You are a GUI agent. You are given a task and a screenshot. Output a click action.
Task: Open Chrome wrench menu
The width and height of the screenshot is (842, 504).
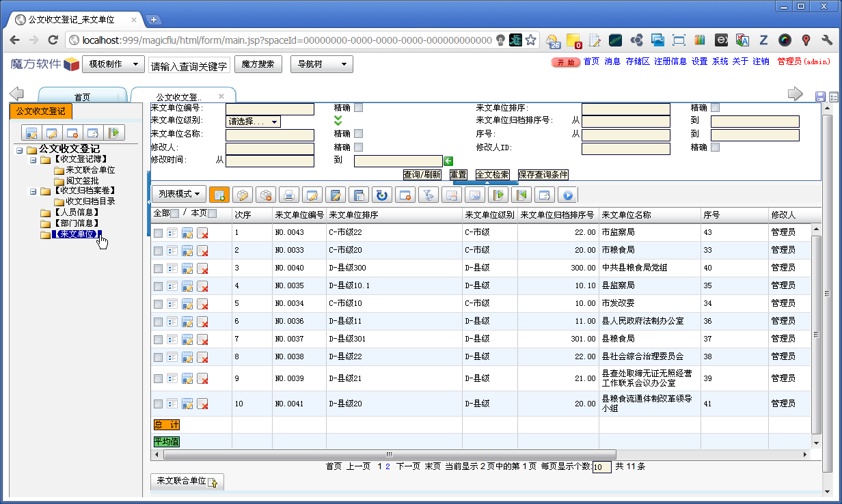tap(826, 40)
